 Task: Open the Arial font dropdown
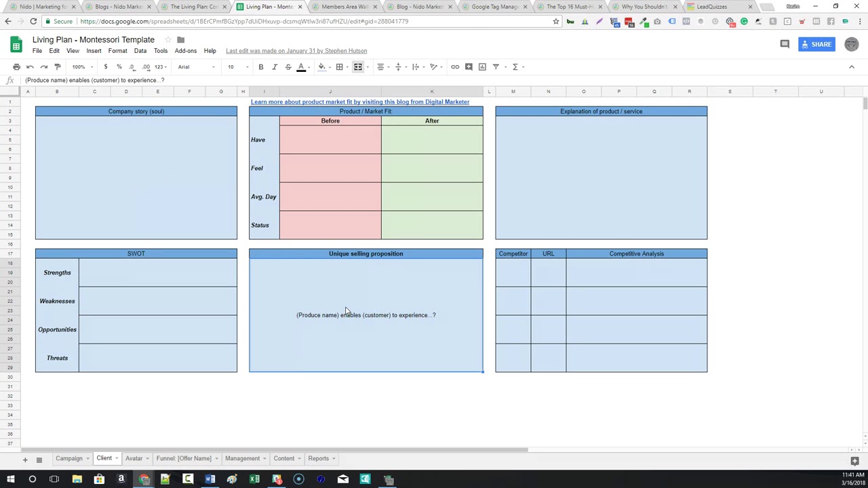click(197, 66)
